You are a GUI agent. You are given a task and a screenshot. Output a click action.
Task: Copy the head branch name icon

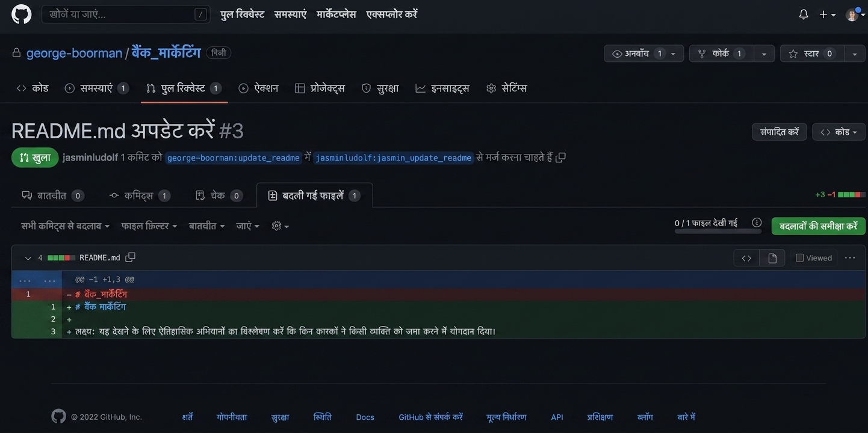point(560,158)
